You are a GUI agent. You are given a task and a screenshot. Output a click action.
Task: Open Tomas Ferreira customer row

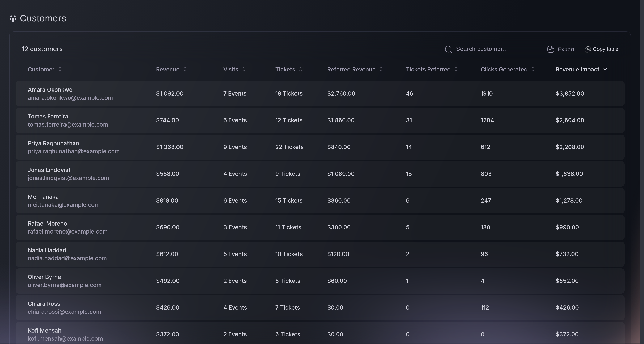click(x=320, y=120)
